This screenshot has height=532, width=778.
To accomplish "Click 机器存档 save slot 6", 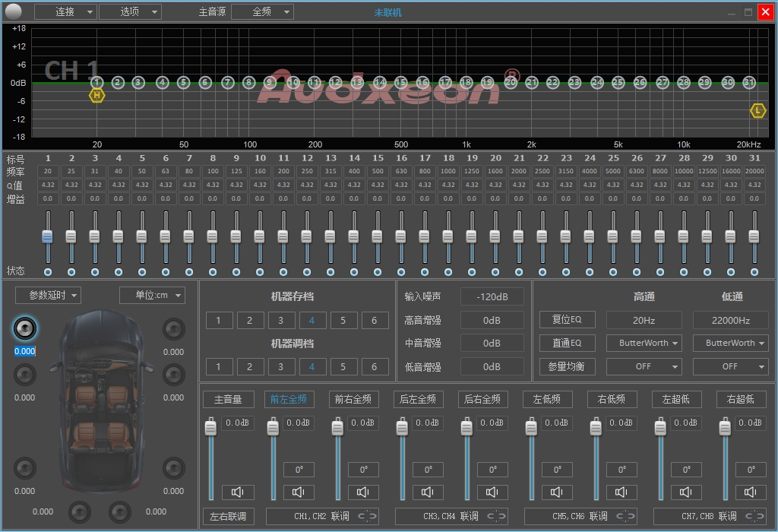I will 375,320.
